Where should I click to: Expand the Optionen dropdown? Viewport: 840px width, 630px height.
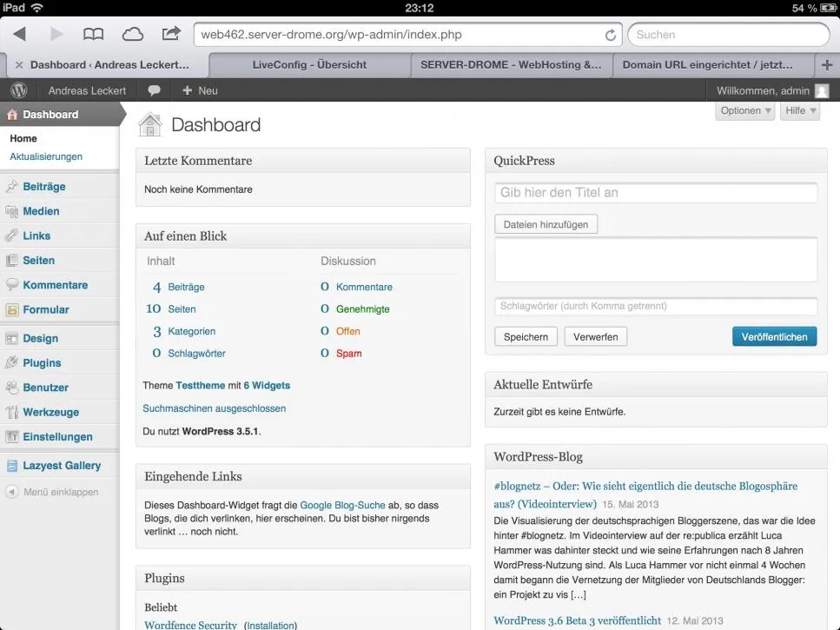744,110
